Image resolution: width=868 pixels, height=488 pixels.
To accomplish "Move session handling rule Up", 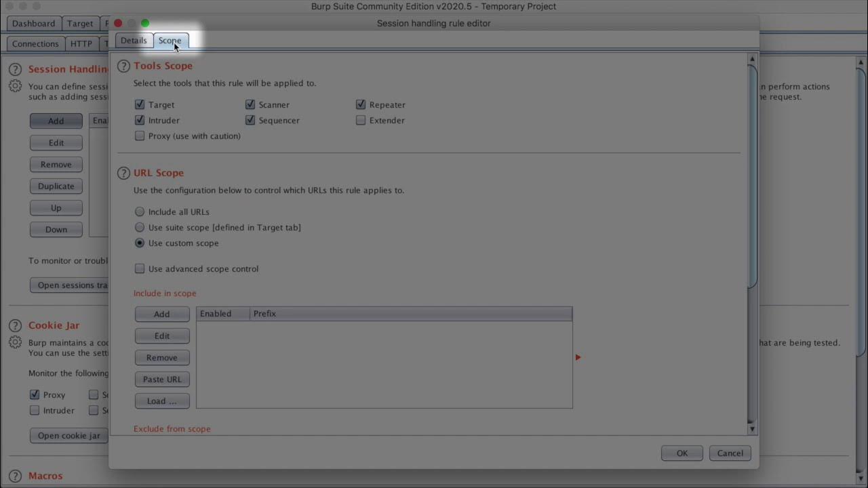I will pyautogui.click(x=56, y=207).
